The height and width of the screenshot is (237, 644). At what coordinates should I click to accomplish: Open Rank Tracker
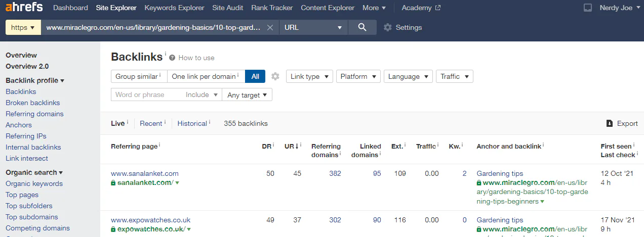pos(272,8)
